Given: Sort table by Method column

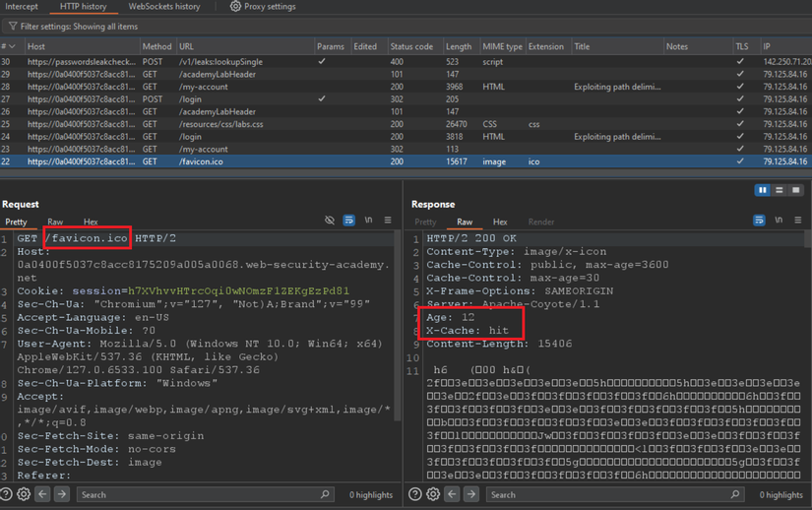Looking at the screenshot, I should point(156,46).
